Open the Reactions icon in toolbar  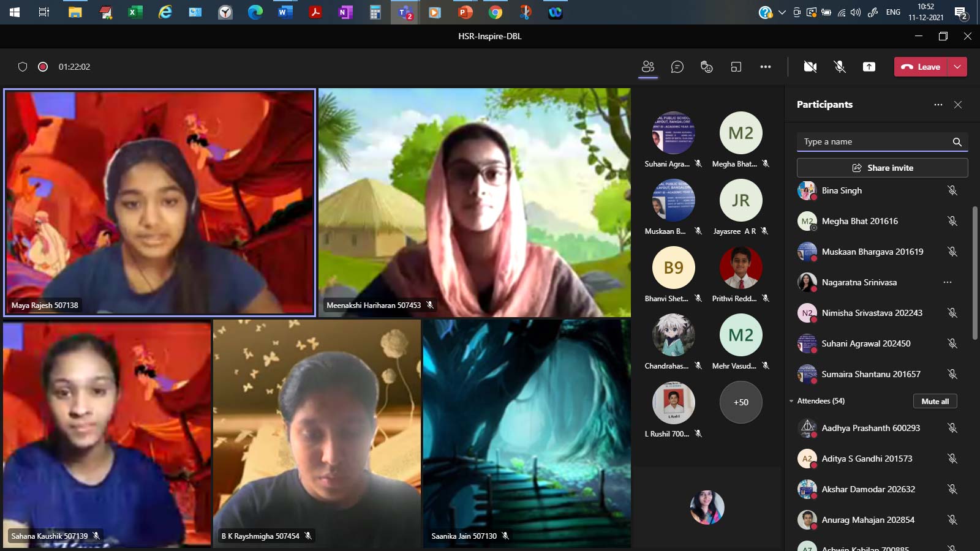coord(707,67)
